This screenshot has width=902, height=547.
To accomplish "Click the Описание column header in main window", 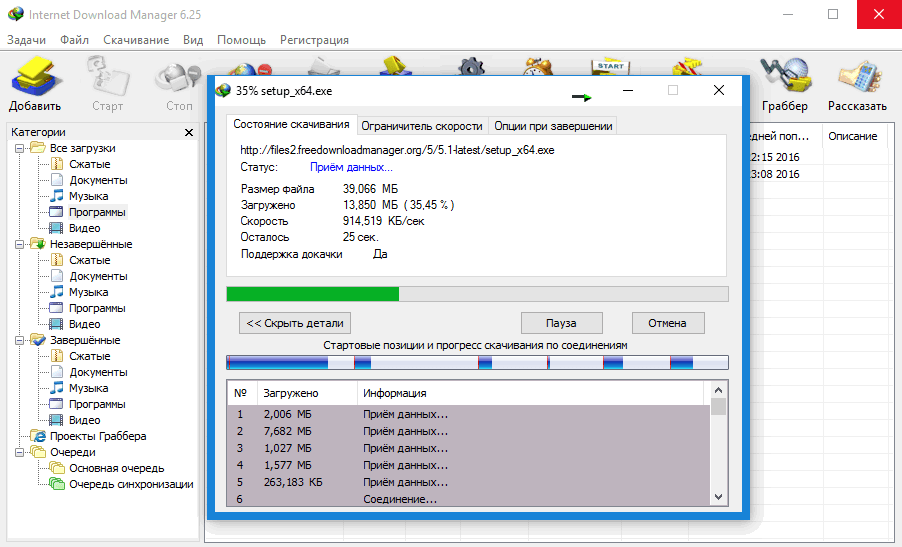I will pos(855,136).
